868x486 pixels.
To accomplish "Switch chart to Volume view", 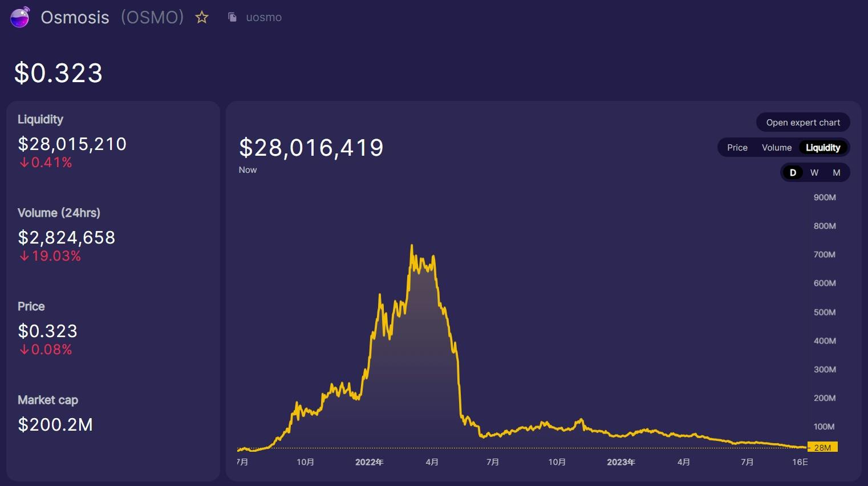I will [777, 148].
